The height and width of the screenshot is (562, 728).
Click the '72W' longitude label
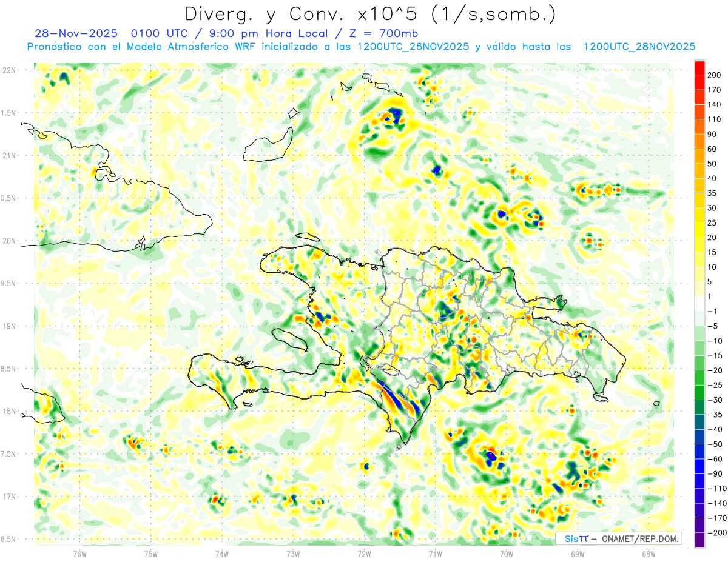point(364,554)
